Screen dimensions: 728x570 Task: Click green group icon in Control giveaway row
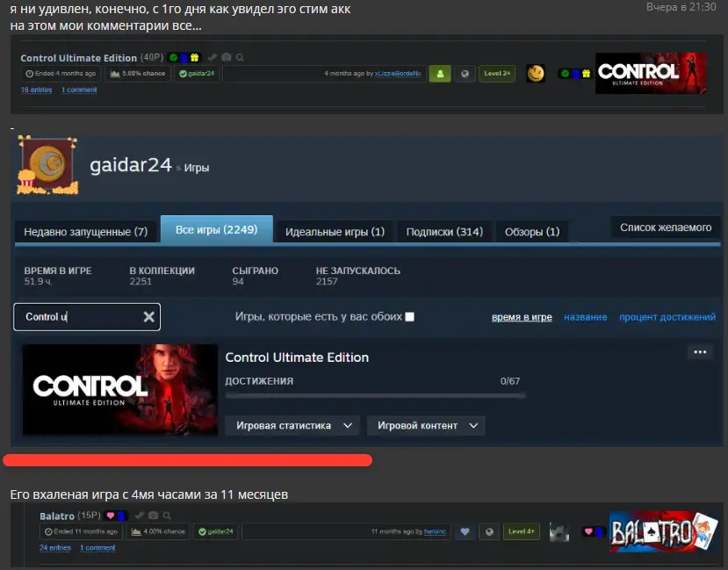pos(440,74)
